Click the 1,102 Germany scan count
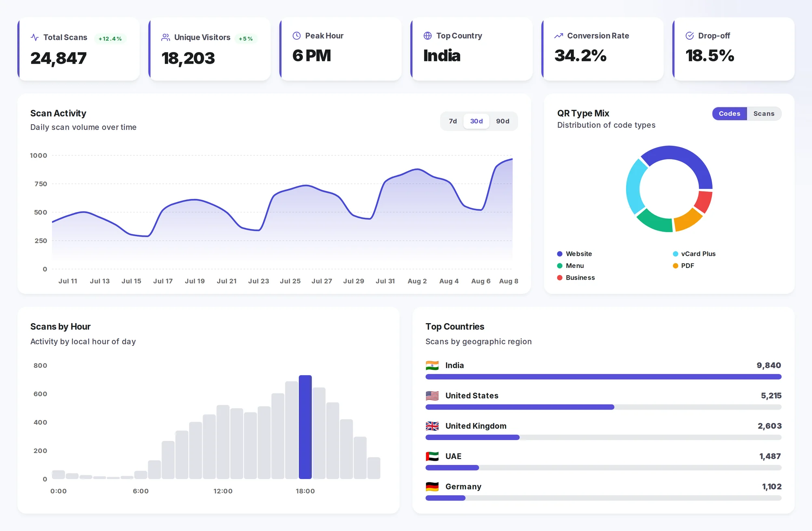Image resolution: width=812 pixels, height=531 pixels. point(771,486)
